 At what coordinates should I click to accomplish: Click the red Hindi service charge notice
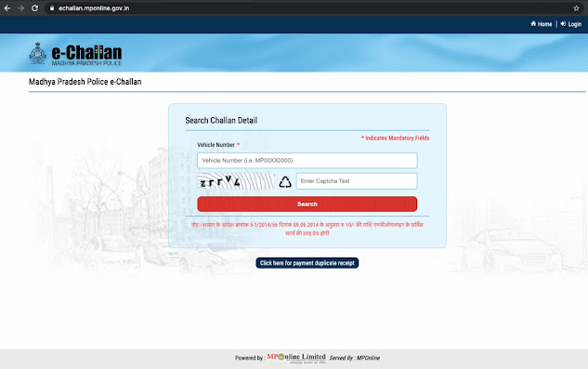pyautogui.click(x=307, y=229)
